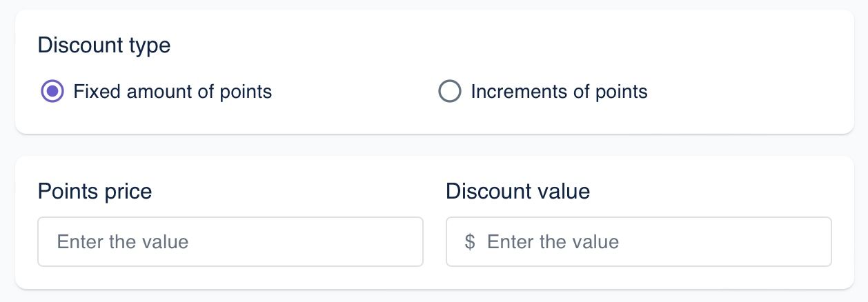Focus the Points price input field
Screen dimensions: 868x302
[230, 242]
